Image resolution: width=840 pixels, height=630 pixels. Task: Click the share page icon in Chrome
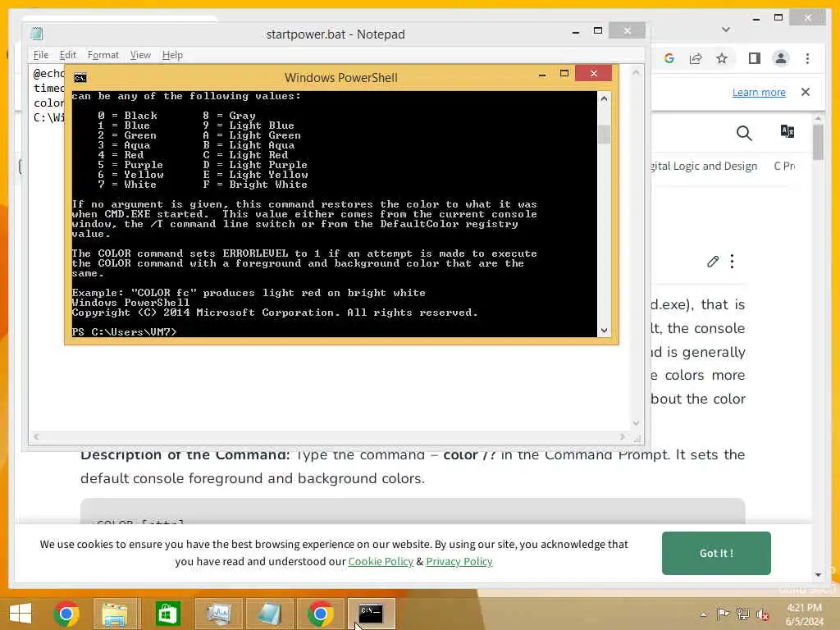click(696, 58)
